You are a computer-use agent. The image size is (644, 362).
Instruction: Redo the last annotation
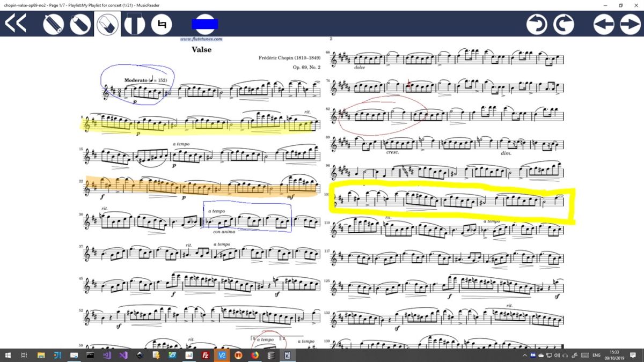coord(563,24)
